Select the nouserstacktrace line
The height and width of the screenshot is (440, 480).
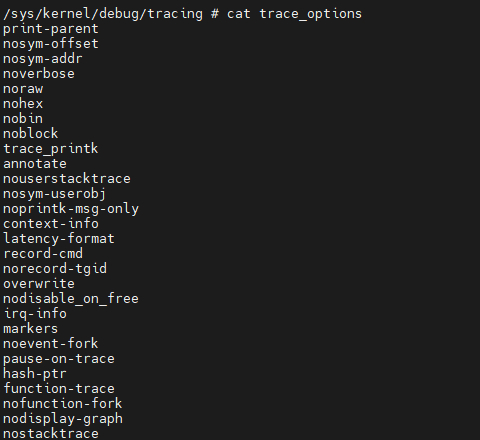click(x=67, y=179)
